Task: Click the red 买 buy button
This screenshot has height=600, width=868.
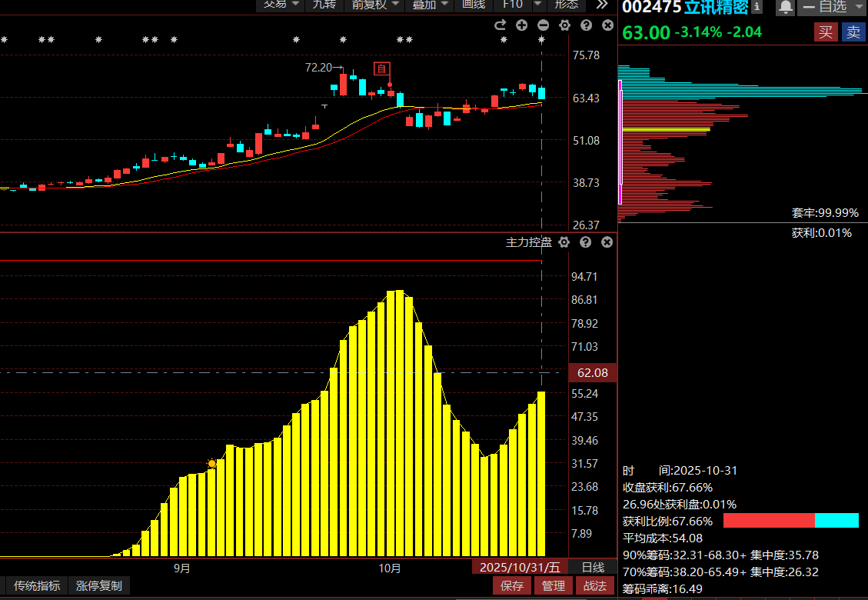Action: tap(826, 32)
